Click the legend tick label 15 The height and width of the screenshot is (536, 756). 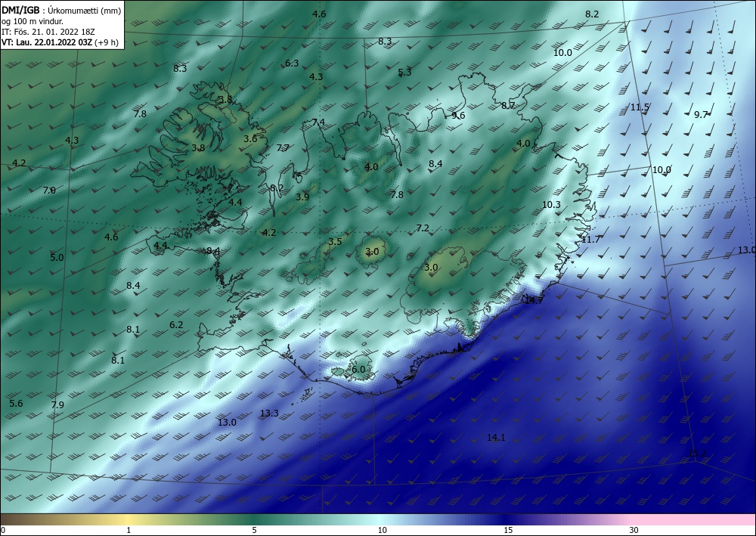click(x=508, y=531)
